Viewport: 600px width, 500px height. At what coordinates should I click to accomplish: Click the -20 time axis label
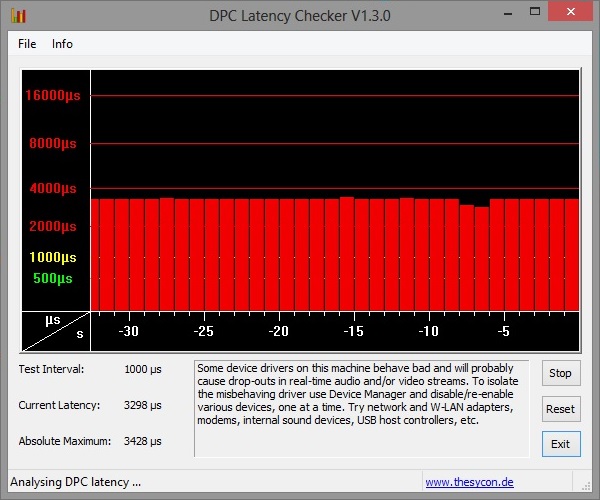(x=279, y=331)
